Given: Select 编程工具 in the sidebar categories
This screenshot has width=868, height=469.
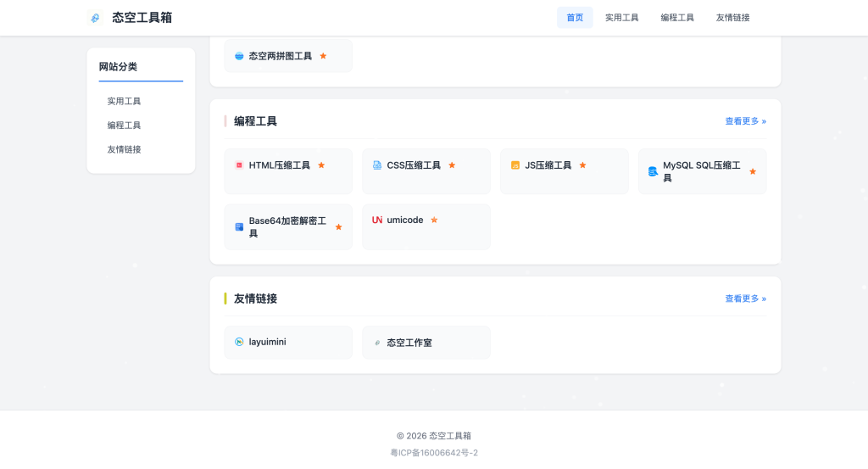Looking at the screenshot, I should click(124, 126).
